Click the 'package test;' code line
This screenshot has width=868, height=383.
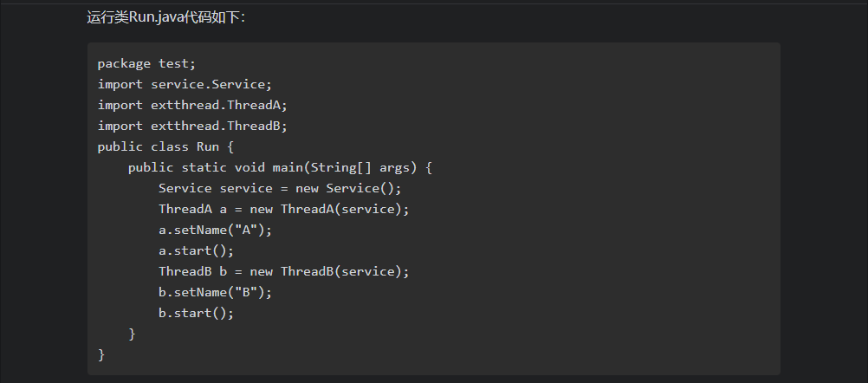[x=146, y=63]
